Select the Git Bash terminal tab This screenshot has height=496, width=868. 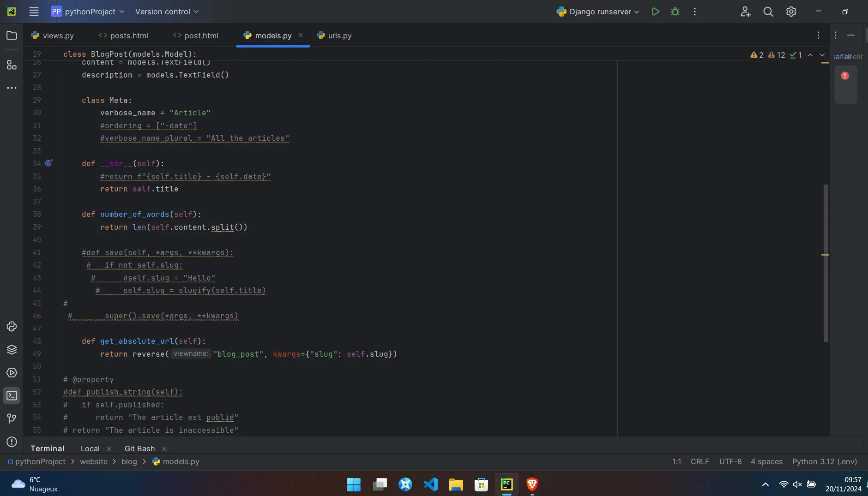coord(139,448)
